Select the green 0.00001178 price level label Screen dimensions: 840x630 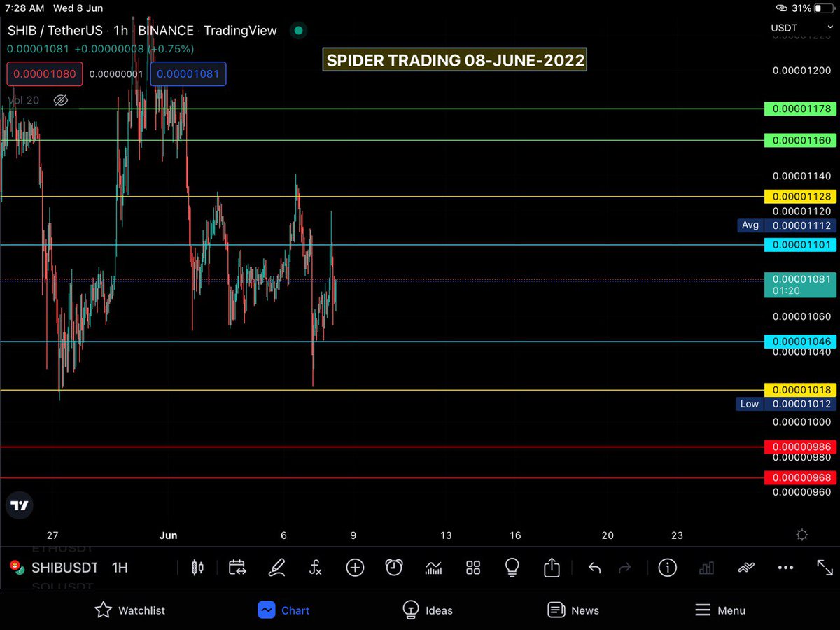[x=800, y=108]
